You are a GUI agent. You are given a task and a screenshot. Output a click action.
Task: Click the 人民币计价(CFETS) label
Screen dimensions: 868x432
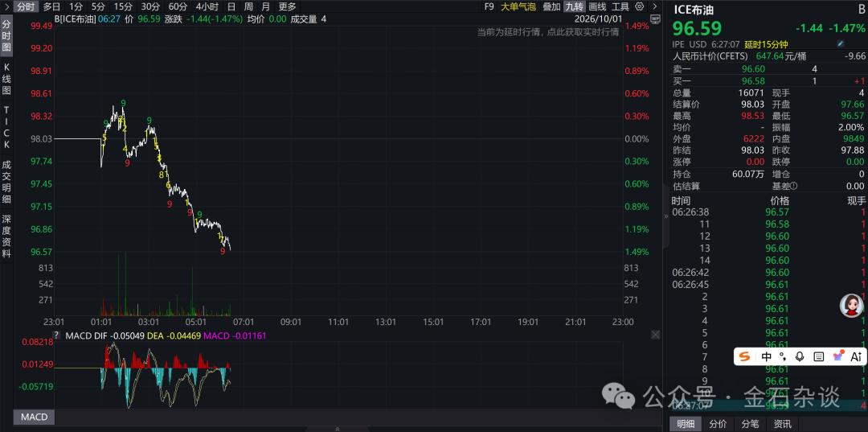[710, 56]
